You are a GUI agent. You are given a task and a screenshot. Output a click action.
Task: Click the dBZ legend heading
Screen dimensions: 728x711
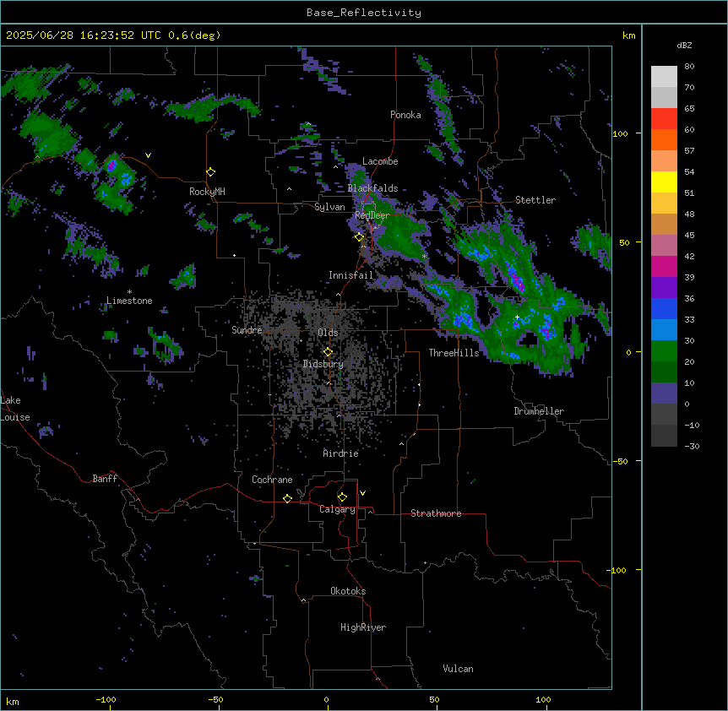pos(684,45)
